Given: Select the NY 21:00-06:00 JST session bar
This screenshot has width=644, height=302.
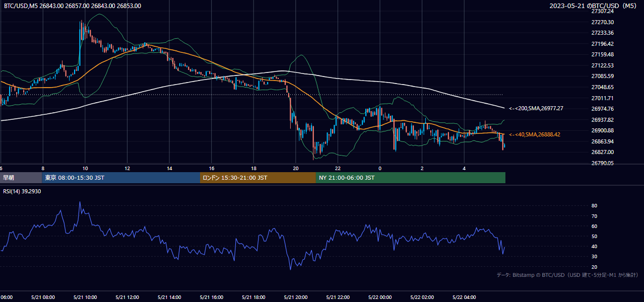Looking at the screenshot, I should tap(411, 178).
